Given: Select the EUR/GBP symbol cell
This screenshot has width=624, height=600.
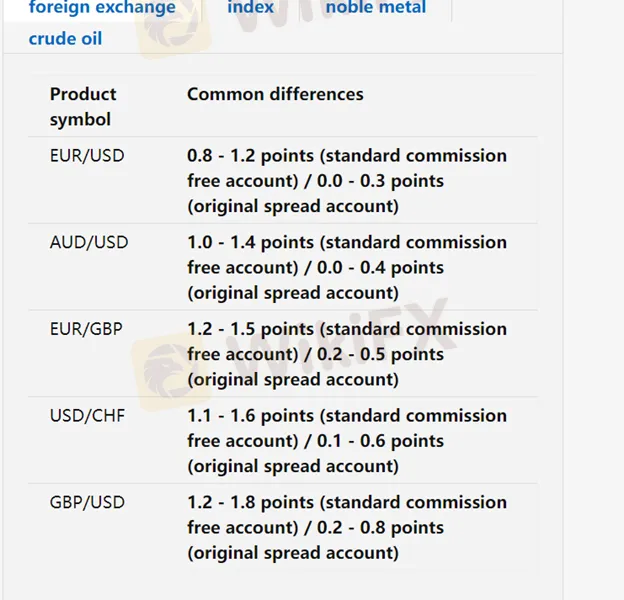Looking at the screenshot, I should coord(86,329).
